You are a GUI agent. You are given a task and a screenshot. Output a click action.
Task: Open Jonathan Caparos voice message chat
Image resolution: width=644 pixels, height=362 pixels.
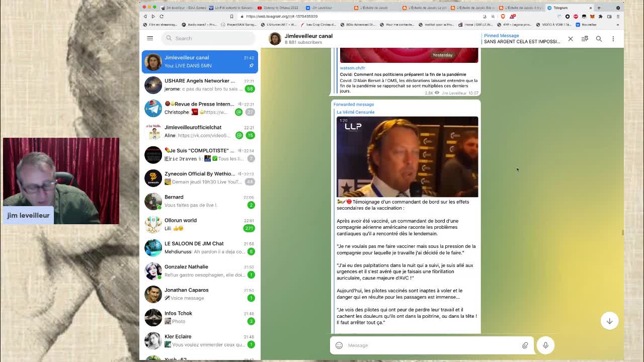(200, 294)
